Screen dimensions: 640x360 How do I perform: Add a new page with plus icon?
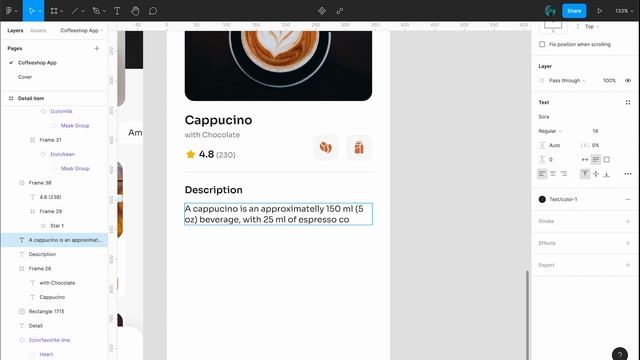(97, 48)
